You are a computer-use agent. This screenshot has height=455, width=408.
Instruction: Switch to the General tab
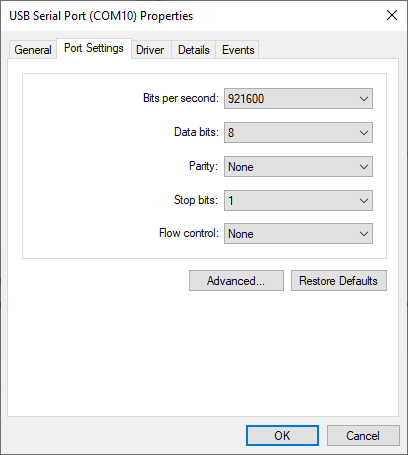(x=33, y=50)
